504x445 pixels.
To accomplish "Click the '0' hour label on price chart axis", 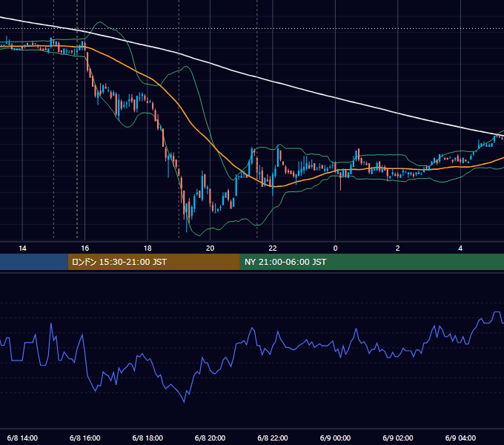I will point(335,248).
